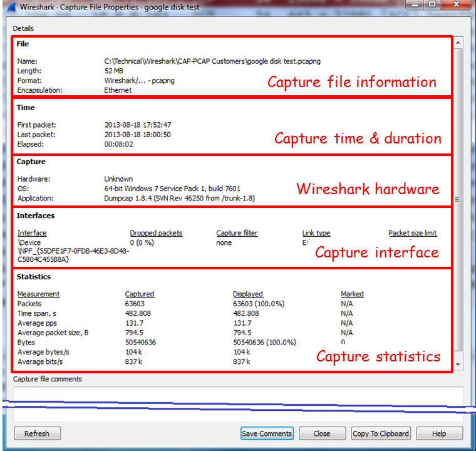Click the Save Comments button
This screenshot has height=451, width=476.
pyautogui.click(x=267, y=433)
